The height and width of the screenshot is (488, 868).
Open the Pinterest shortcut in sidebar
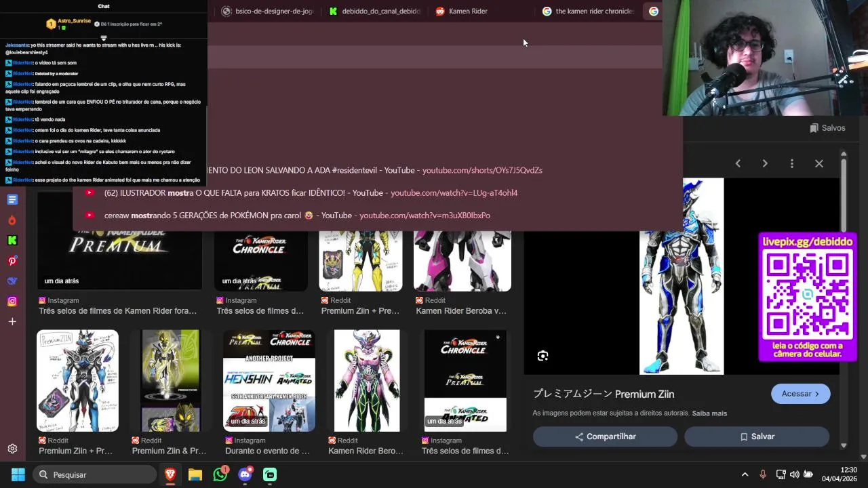click(12, 261)
